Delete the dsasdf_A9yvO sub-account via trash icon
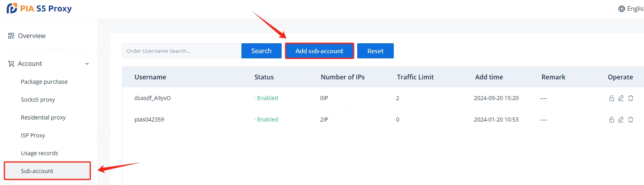The height and width of the screenshot is (185, 644). [630, 98]
